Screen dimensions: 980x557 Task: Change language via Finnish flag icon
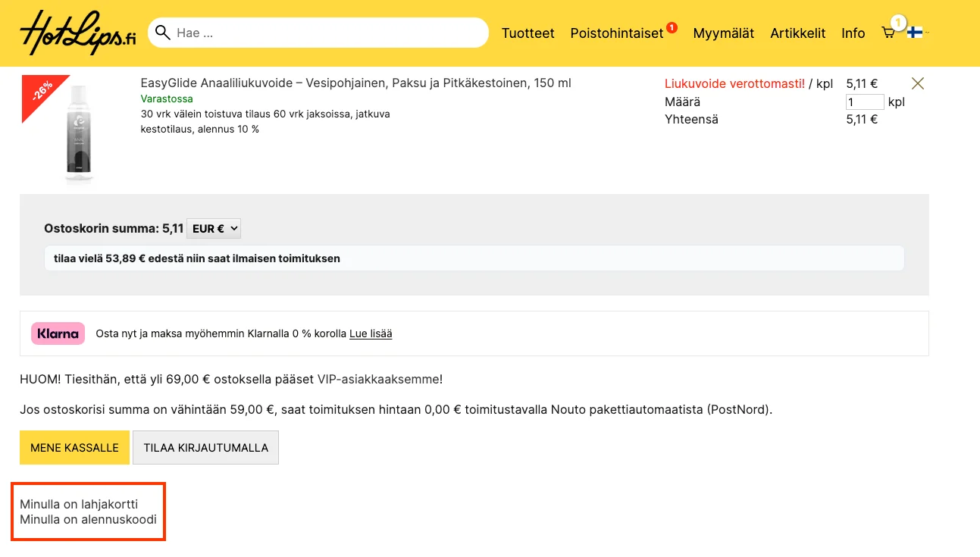pyautogui.click(x=915, y=33)
